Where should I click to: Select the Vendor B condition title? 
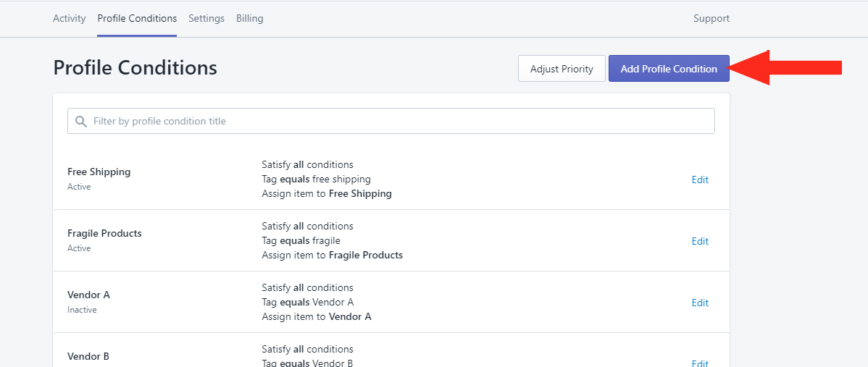[x=88, y=356]
